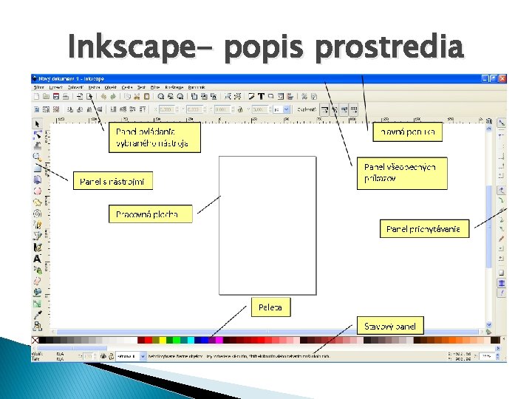Click the Redo icon
532x399 pixels.
click(113, 97)
